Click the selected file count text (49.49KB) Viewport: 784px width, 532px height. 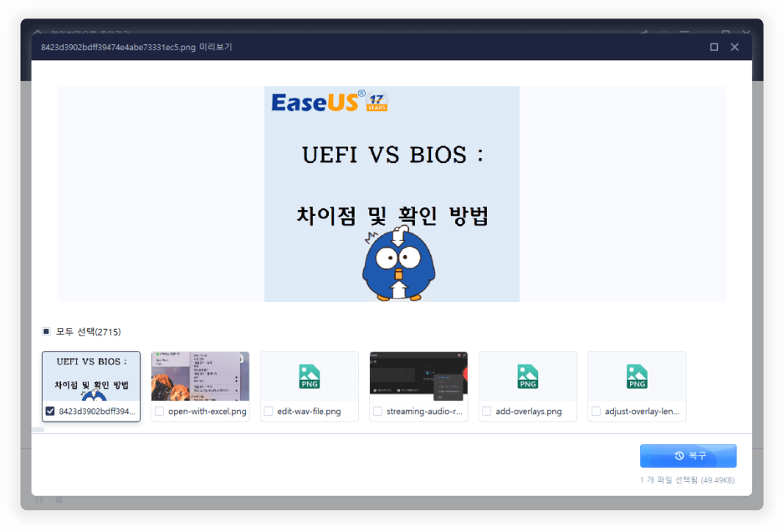[687, 480]
